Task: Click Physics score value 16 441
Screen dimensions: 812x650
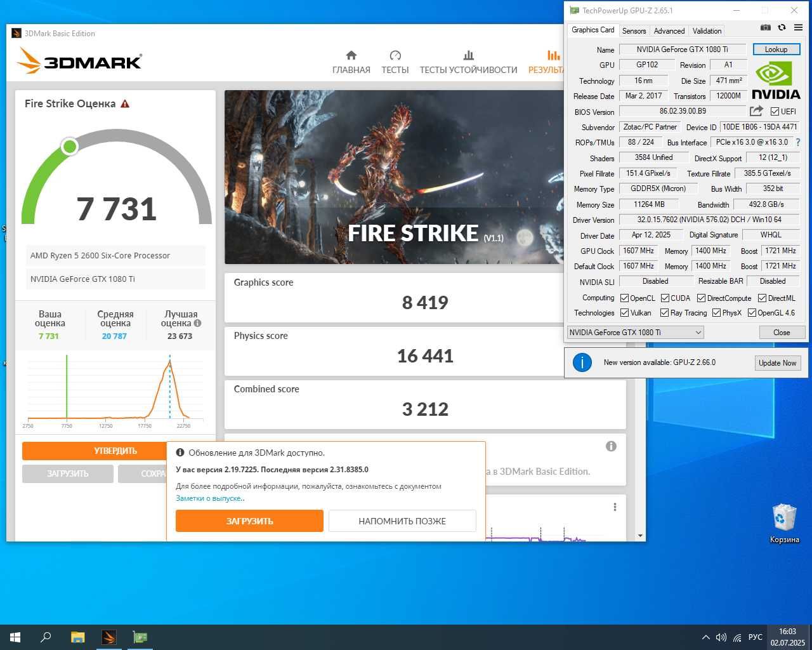Action: point(425,355)
